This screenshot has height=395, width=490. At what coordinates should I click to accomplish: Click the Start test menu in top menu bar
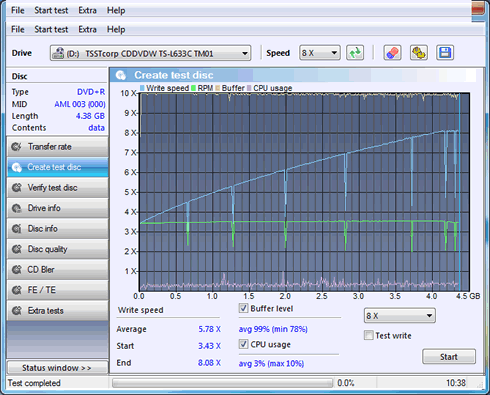coord(51,10)
